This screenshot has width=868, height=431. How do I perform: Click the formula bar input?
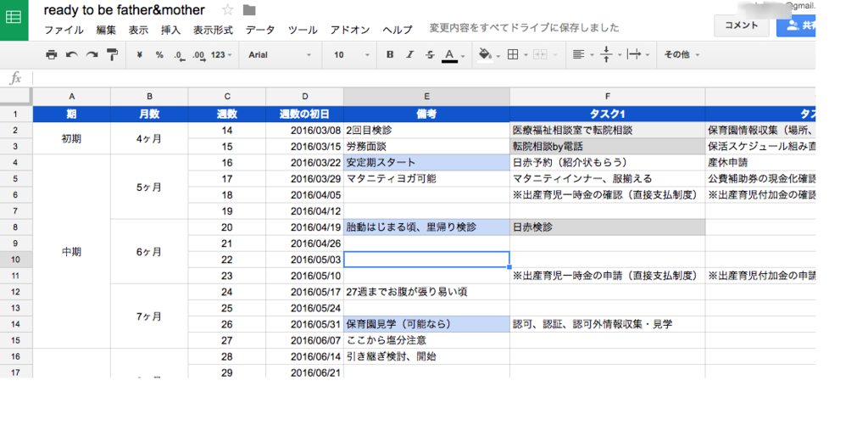click(x=424, y=78)
